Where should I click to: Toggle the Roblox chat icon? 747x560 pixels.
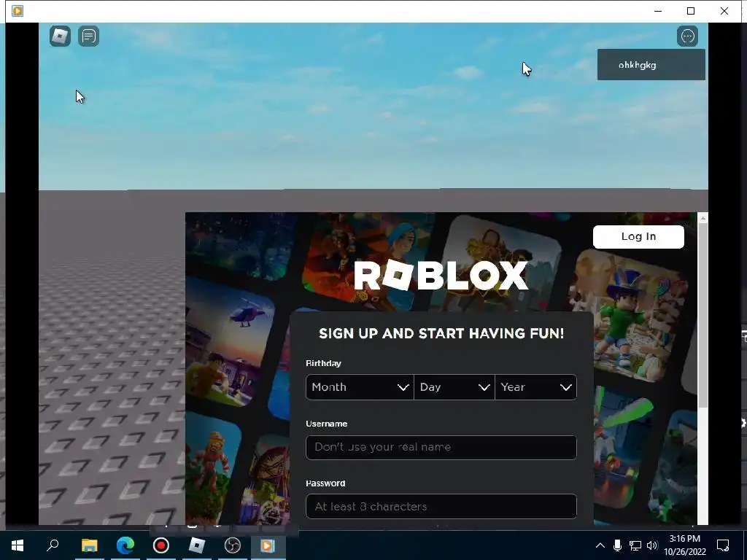click(88, 36)
